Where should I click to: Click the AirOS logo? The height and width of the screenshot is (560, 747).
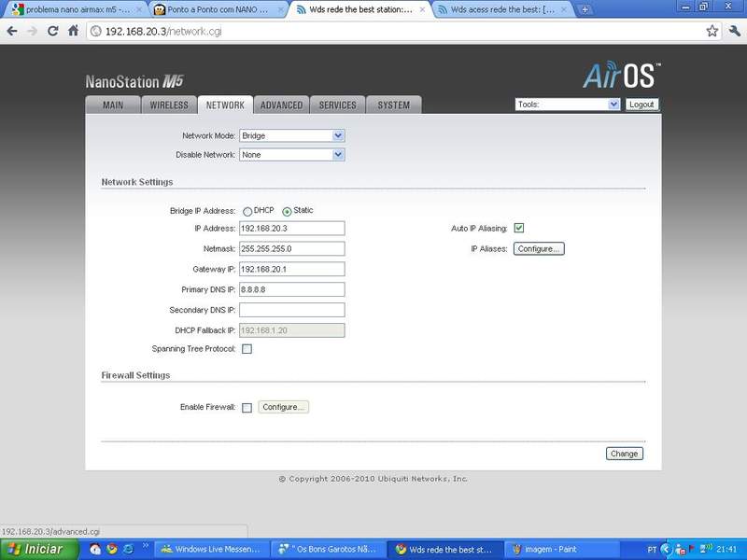click(x=621, y=76)
